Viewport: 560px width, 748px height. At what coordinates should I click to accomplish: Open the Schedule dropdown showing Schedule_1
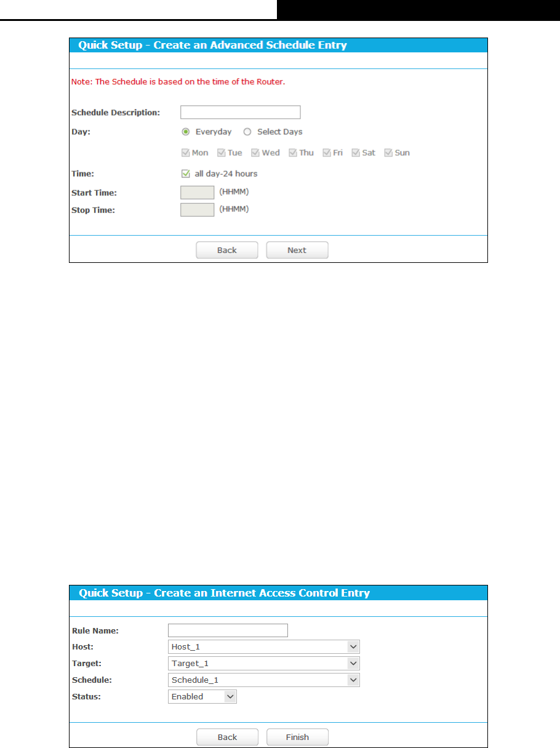[263, 680]
